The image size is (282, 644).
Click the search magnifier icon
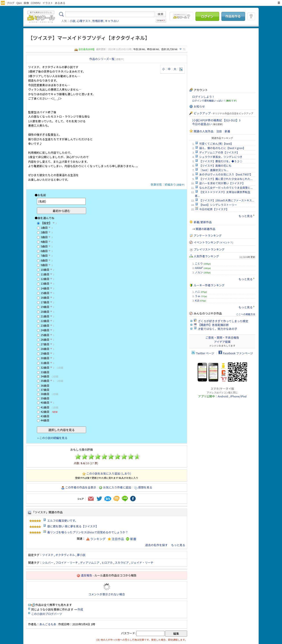(x=61, y=14)
